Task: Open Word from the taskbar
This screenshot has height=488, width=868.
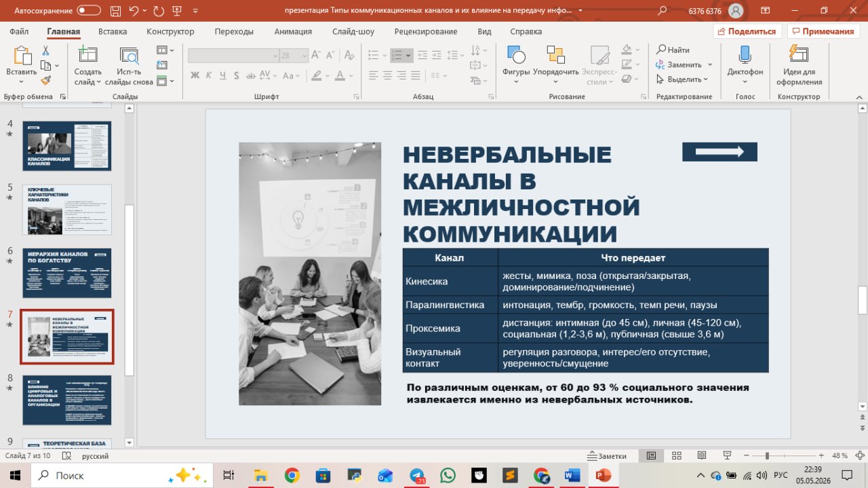Action: click(x=572, y=475)
